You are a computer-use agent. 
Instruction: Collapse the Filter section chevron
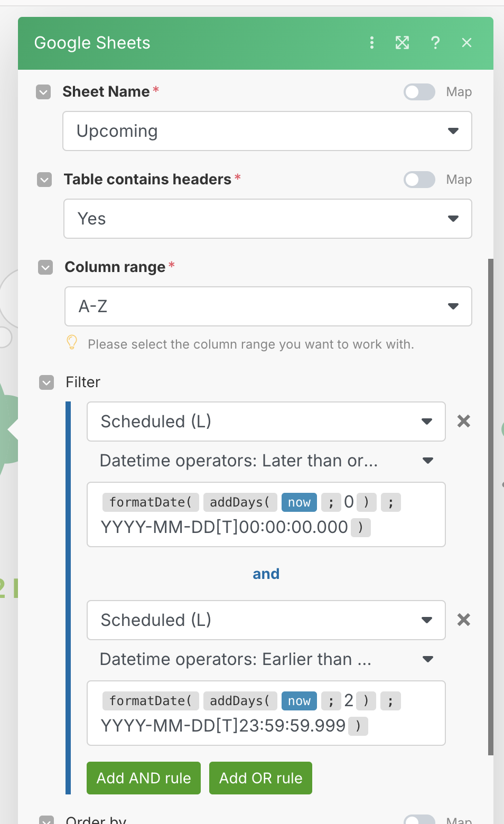click(46, 382)
